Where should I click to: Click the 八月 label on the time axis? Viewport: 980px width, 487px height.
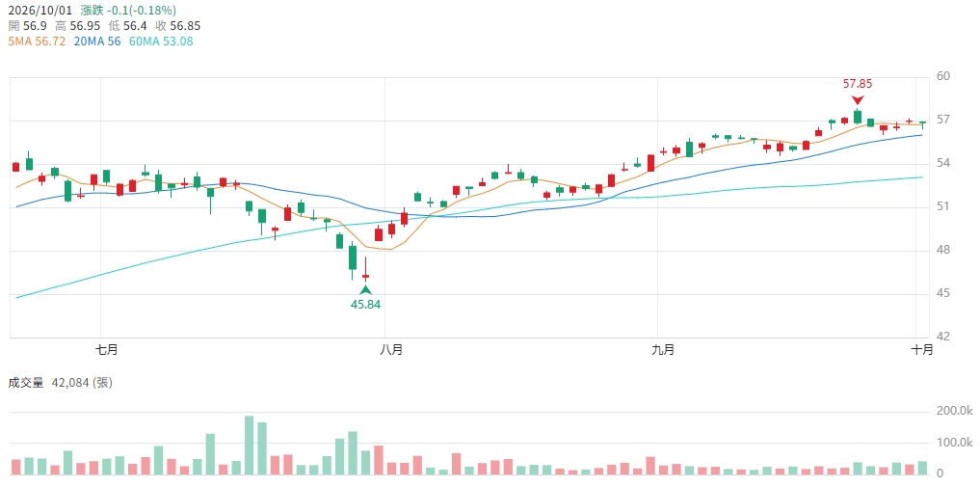[x=391, y=350]
